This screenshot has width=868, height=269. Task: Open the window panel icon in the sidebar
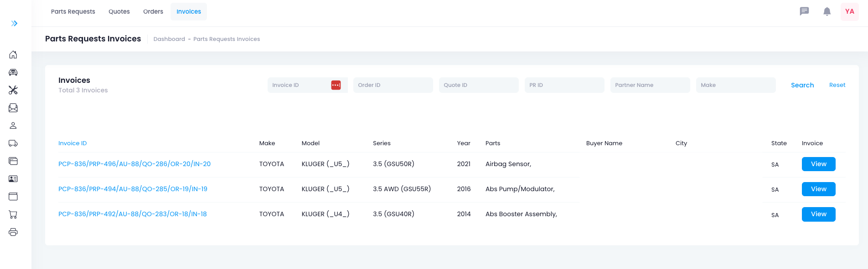13,197
